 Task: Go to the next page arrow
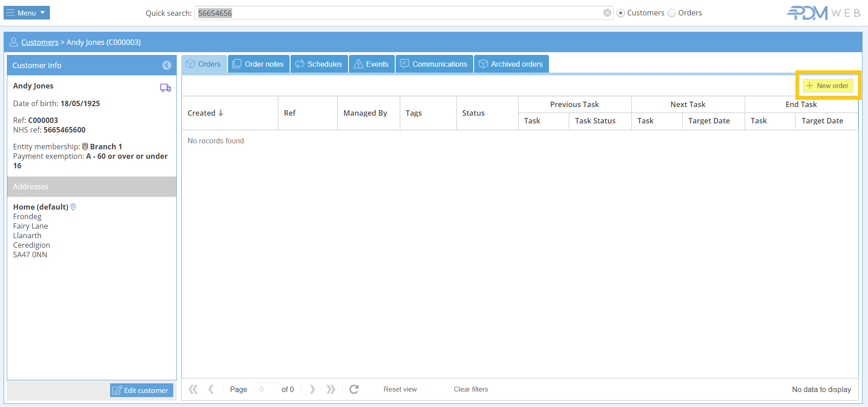[x=312, y=389]
